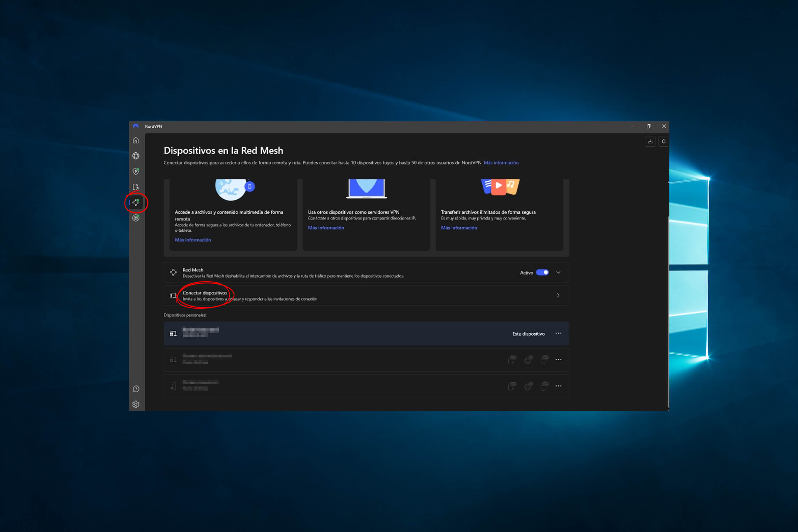
Task: Click remote-access shield icon in phone device row
Action: (x=545, y=386)
